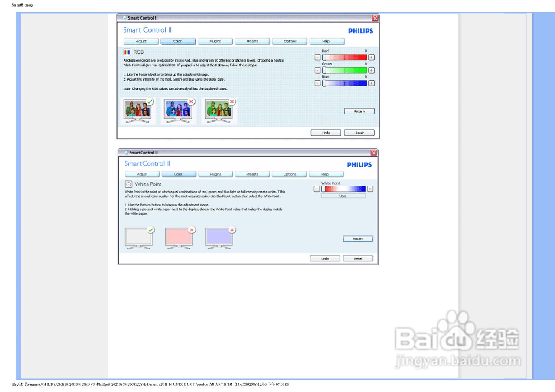Click the Red slider bar

(344, 57)
